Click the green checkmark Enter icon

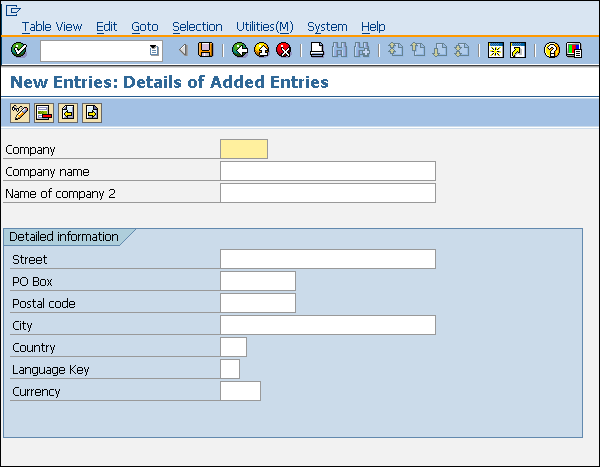tap(19, 50)
